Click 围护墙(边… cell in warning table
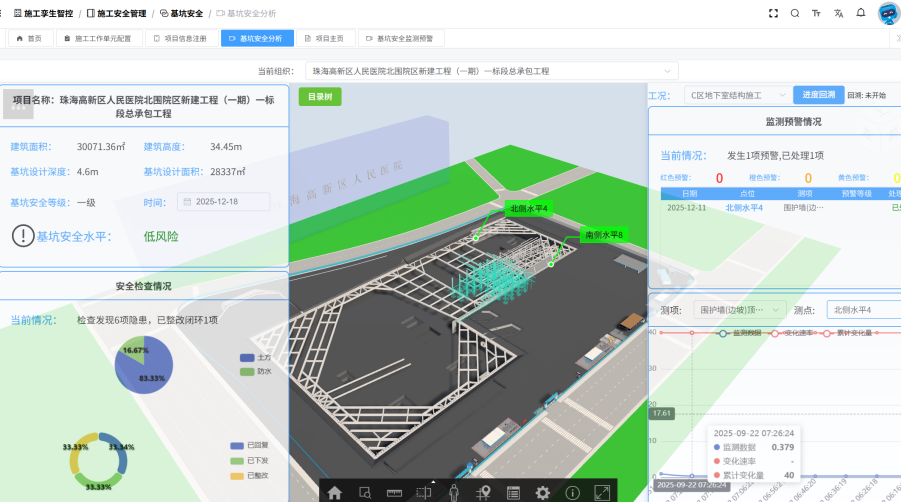Viewport: 901px width, 502px height. 803,208
